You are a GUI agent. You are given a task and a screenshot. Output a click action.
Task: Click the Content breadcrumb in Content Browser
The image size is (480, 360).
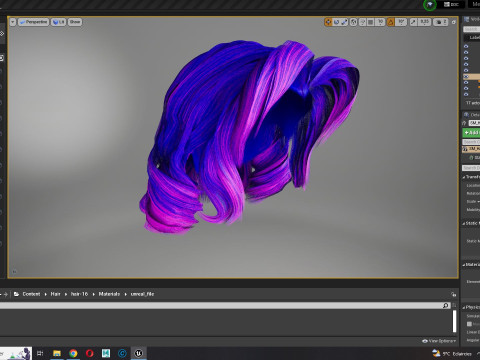(x=31, y=294)
